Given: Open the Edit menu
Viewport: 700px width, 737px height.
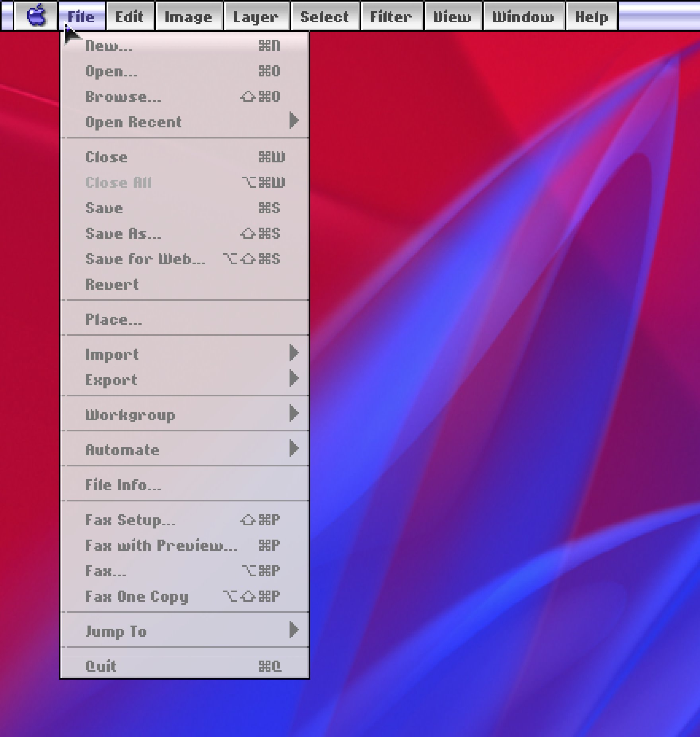Looking at the screenshot, I should [x=130, y=16].
